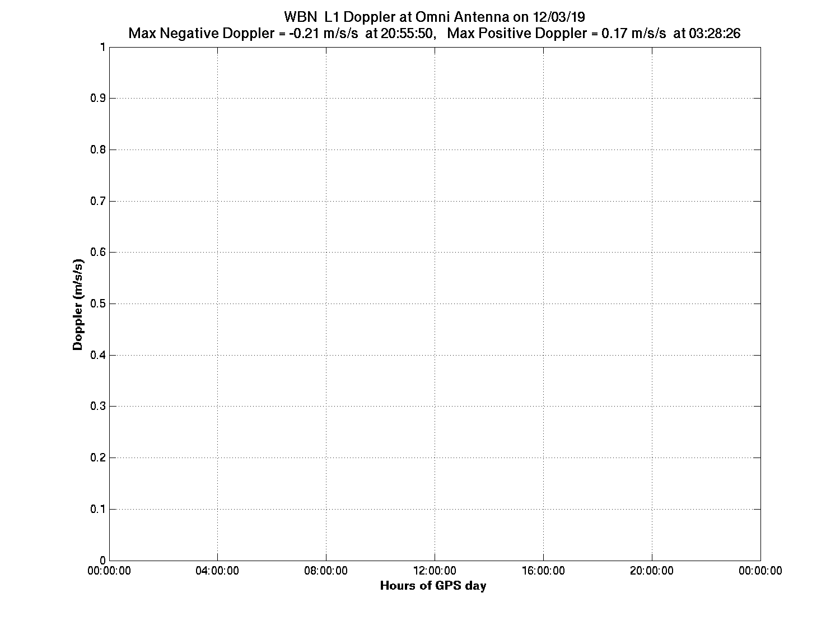Image resolution: width=840 pixels, height=630 pixels.
Task: Click the 04:00:00 x-axis tick label
Action: click(218, 571)
